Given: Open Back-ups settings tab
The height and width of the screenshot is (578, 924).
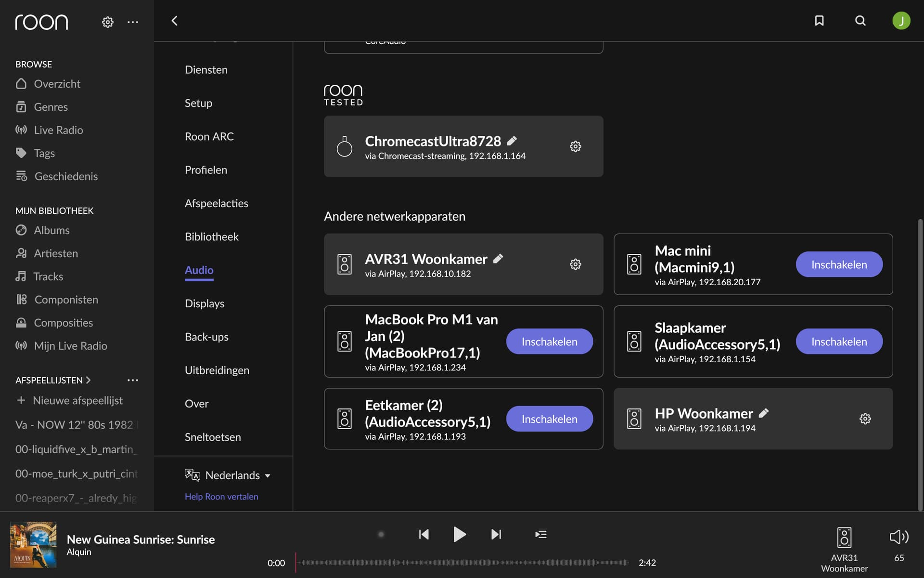Looking at the screenshot, I should 206,337.
